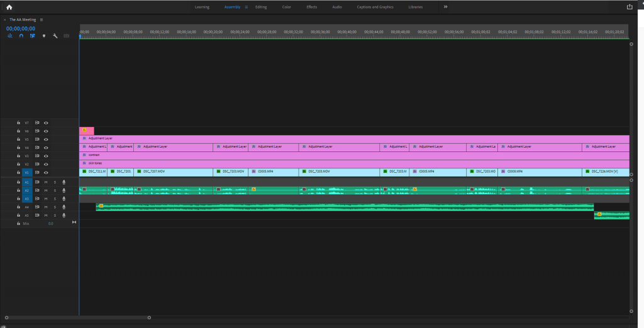Screen dimensions: 644x328
Task: Enable voice-over record on A1
Action: (x=64, y=182)
